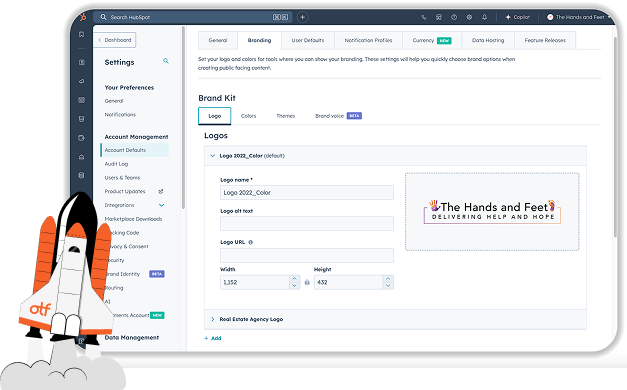Open the Data management icon in left rail
This screenshot has height=390, width=627.
pos(82,175)
